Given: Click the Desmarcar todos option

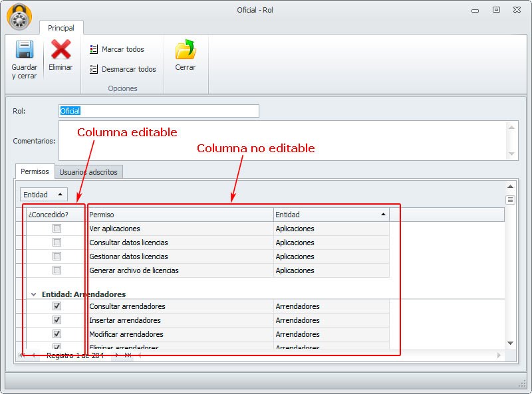Looking at the screenshot, I should pyautogui.click(x=123, y=69).
